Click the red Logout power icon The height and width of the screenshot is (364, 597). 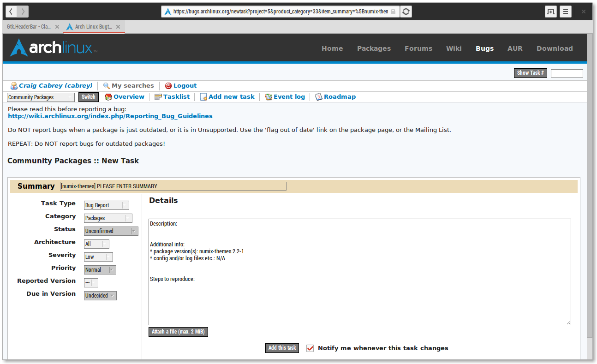pyautogui.click(x=168, y=86)
